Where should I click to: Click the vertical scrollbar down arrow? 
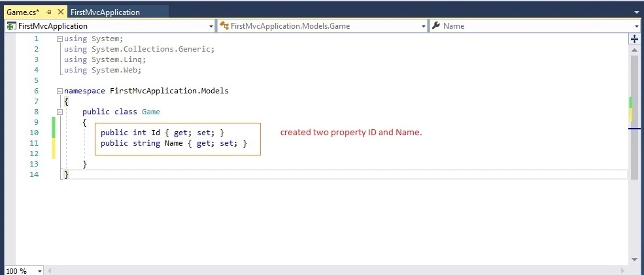pos(635,260)
